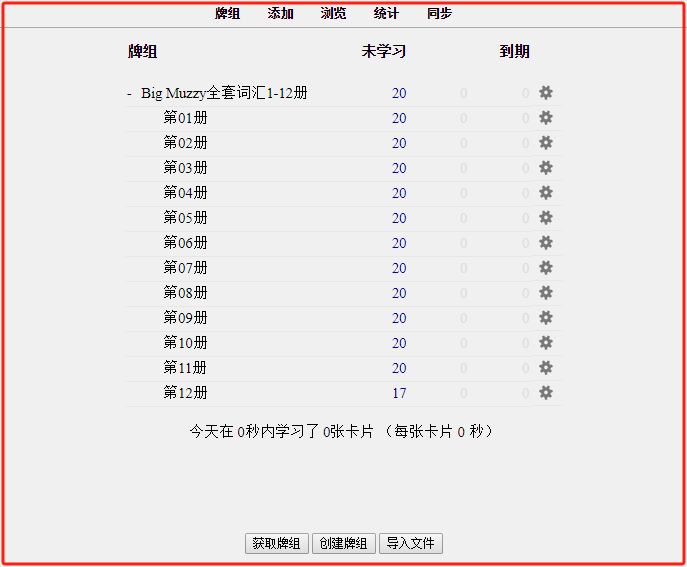The width and height of the screenshot is (687, 567).
Task: Open options gear for 第08册 deck
Action: point(545,292)
